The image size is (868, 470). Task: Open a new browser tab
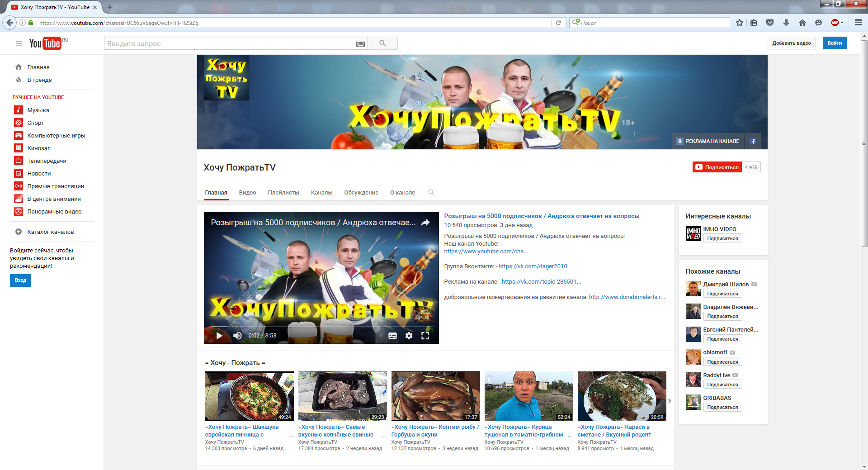tap(109, 7)
